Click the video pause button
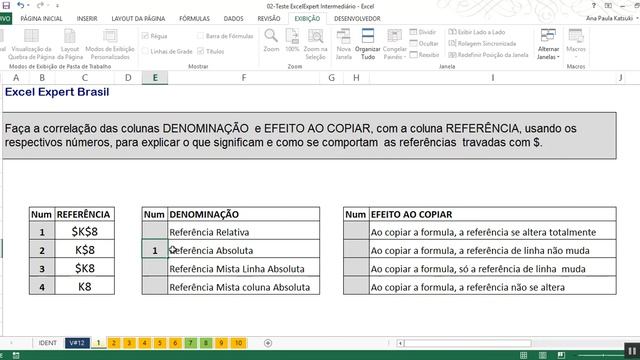The height and width of the screenshot is (360, 640). [632, 351]
